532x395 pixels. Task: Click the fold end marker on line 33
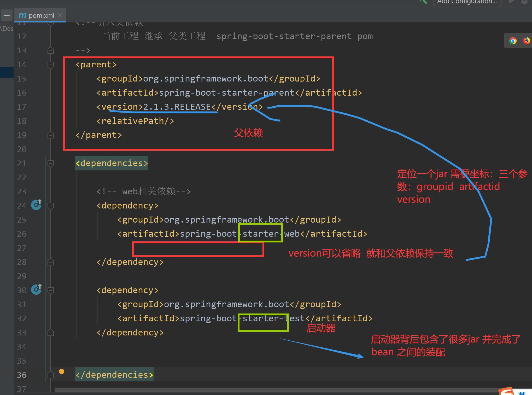pyautogui.click(x=51, y=333)
